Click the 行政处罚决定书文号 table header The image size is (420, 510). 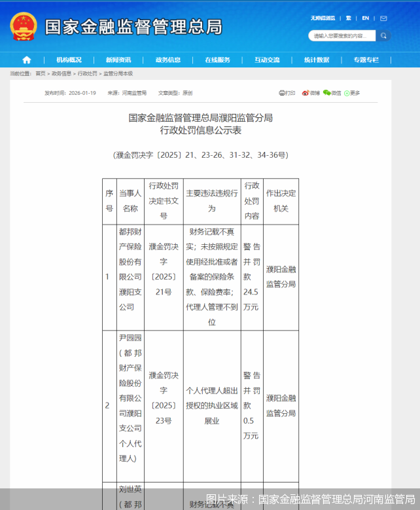[164, 201]
